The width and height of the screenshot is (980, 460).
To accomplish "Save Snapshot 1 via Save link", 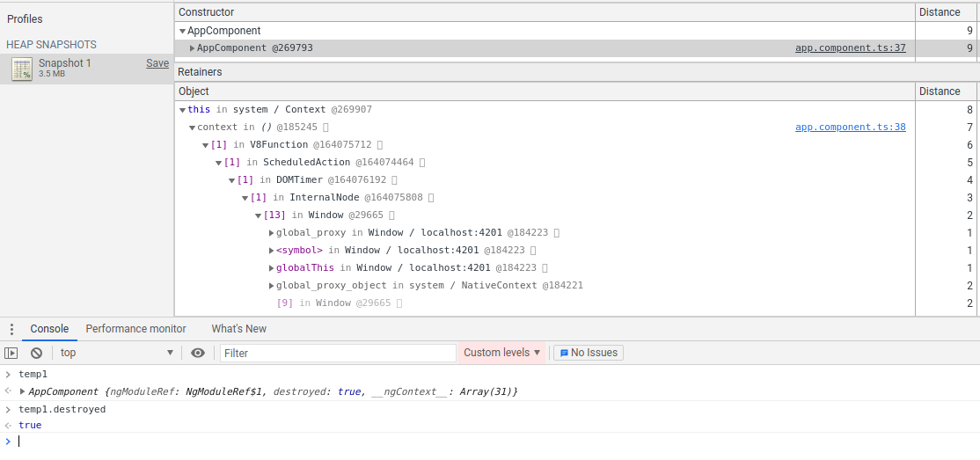I will click(x=157, y=63).
